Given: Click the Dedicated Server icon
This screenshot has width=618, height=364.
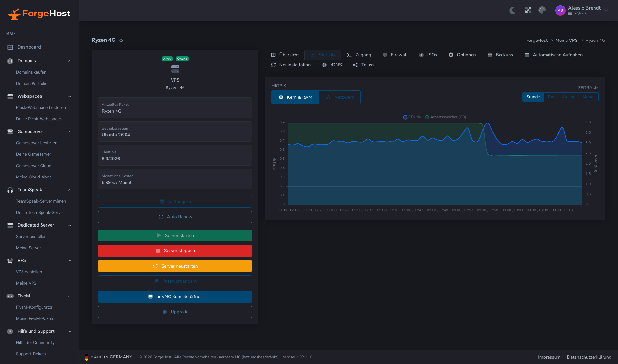Looking at the screenshot, I should tap(10, 225).
